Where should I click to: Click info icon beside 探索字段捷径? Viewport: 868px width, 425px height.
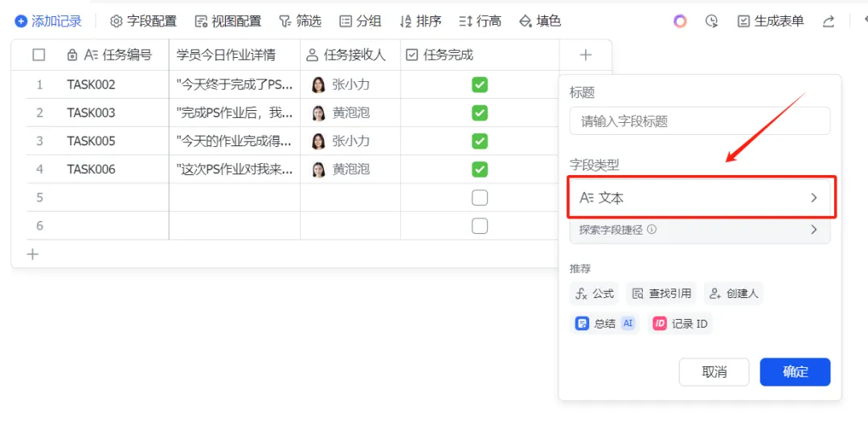(x=652, y=230)
